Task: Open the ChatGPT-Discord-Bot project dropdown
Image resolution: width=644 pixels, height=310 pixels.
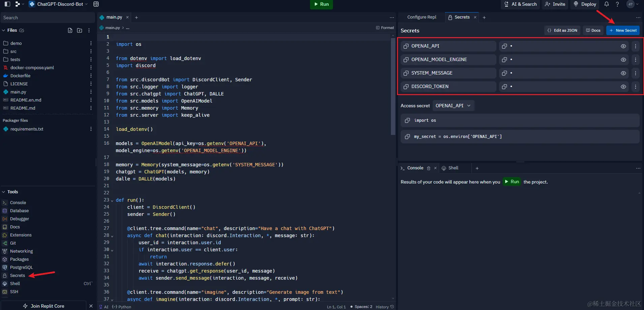Action: pyautogui.click(x=58, y=4)
